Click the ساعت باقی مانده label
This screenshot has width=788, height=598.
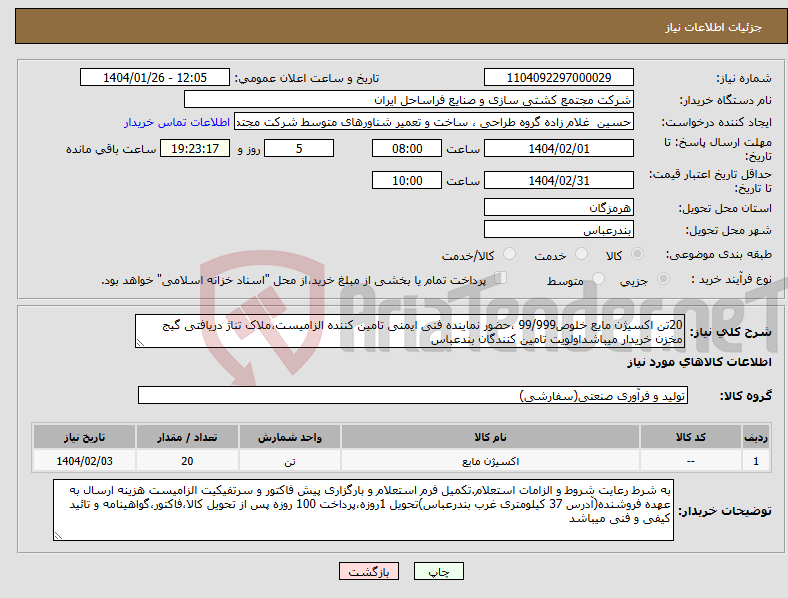tap(111, 149)
